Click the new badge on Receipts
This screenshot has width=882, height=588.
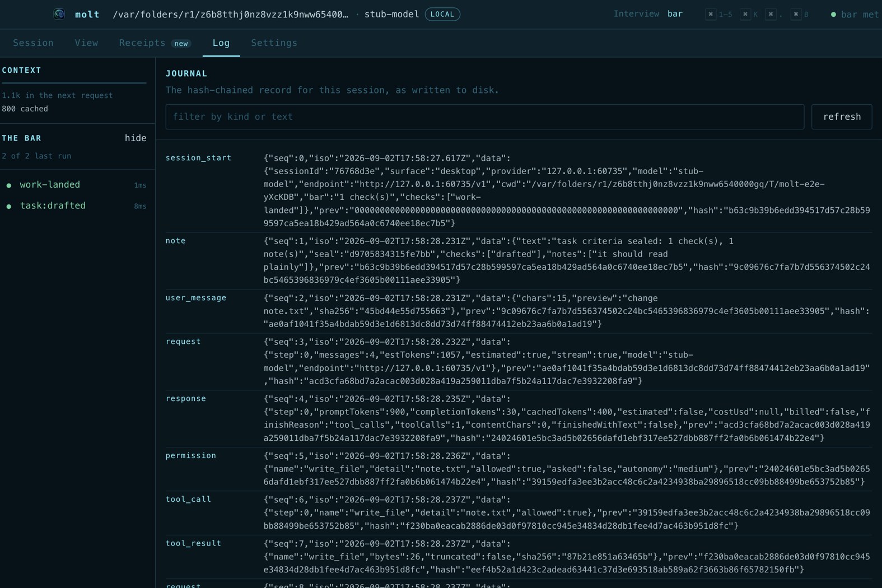(x=181, y=44)
